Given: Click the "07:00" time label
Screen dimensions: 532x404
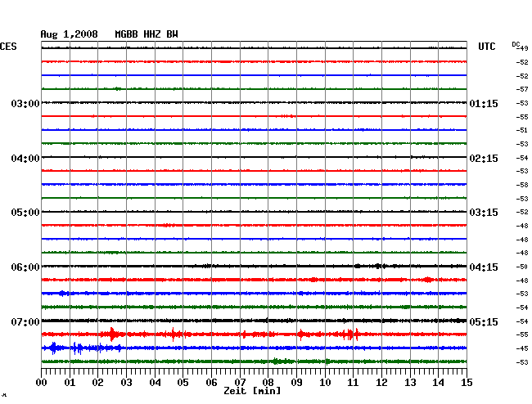Looking at the screenshot, I should (x=25, y=321).
